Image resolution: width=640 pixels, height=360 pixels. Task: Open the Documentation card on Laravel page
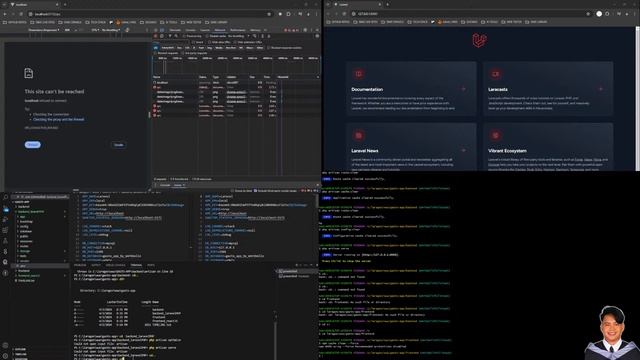tap(411, 89)
